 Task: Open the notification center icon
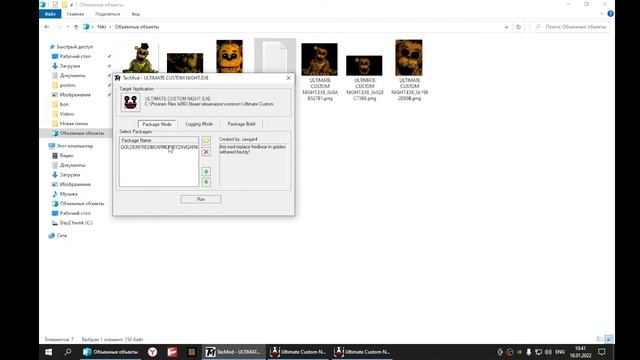click(602, 352)
